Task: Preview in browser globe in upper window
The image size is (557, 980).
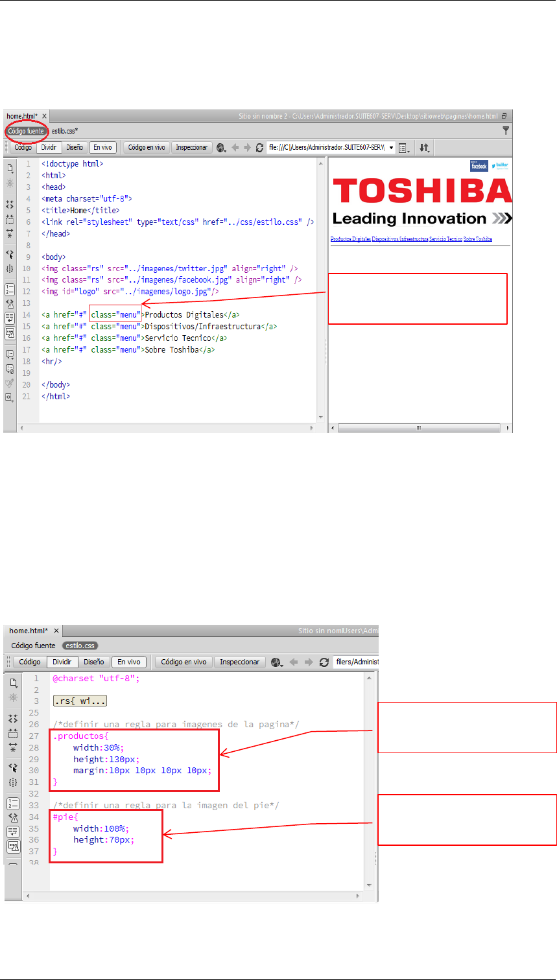Action: coord(222,148)
